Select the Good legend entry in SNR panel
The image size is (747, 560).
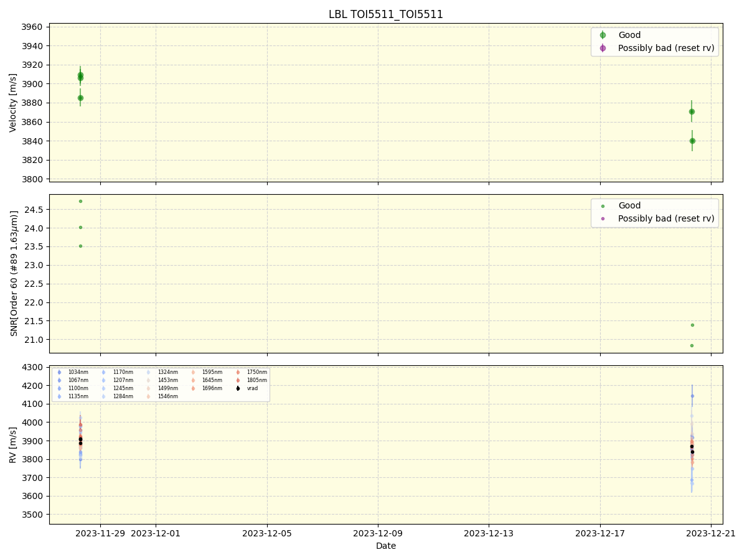pos(629,206)
